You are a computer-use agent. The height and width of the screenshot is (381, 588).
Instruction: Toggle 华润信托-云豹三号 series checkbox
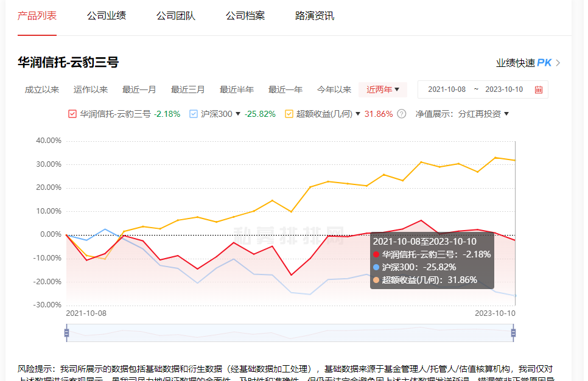point(72,114)
